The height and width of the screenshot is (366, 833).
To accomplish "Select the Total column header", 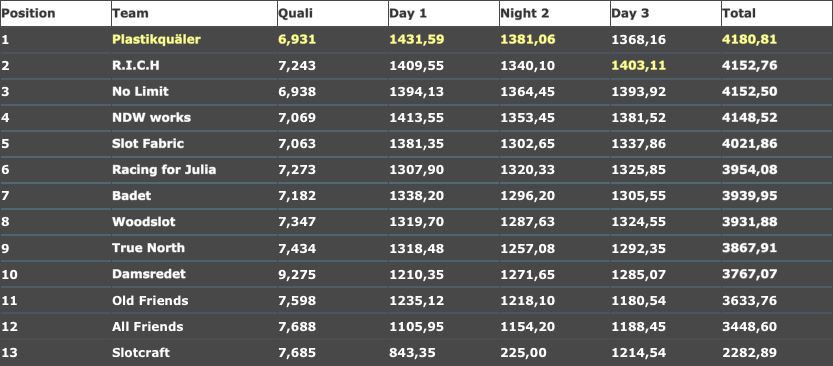I will [738, 13].
